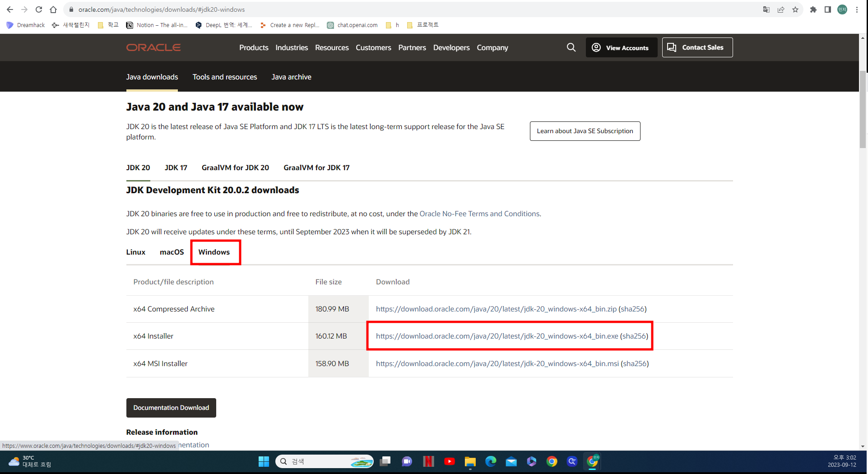Open sha256 link for the zip archive

coord(632,309)
